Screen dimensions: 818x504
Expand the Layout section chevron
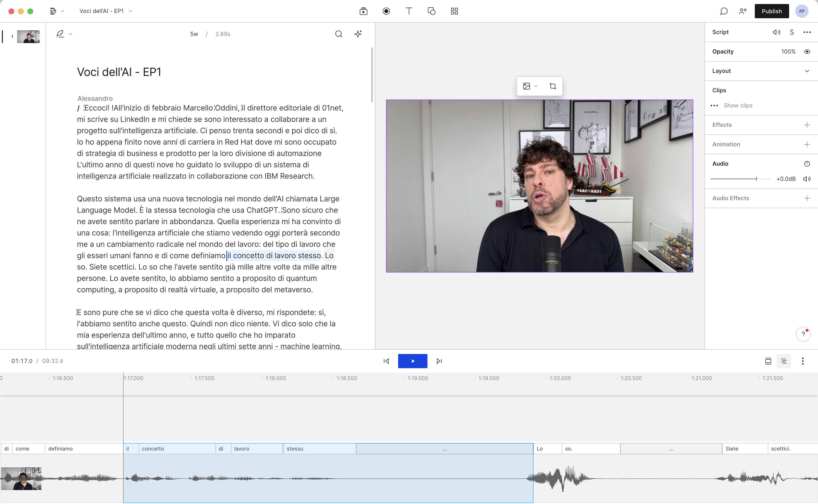pos(807,71)
